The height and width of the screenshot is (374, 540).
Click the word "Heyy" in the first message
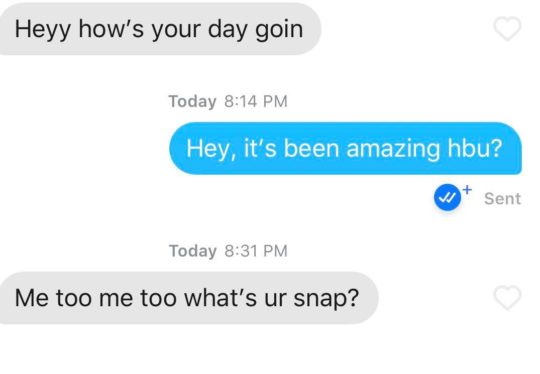(x=43, y=30)
